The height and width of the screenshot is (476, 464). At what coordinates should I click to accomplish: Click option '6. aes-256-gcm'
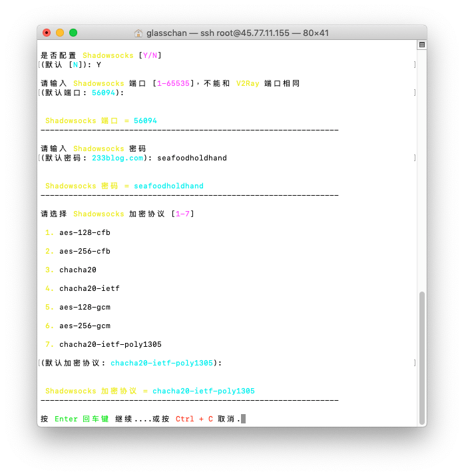pos(78,326)
